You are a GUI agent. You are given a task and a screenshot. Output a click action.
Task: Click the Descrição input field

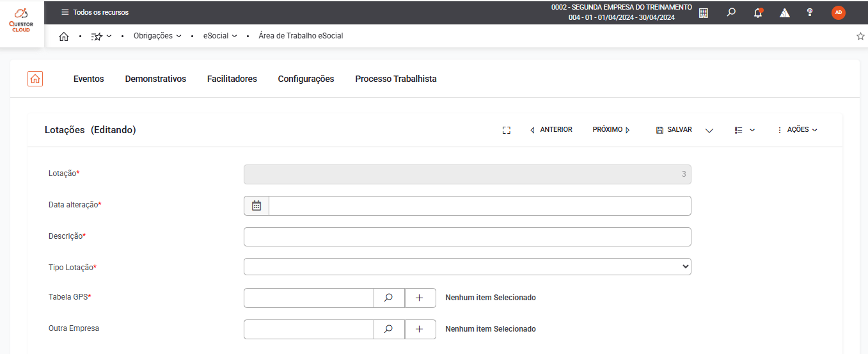click(x=468, y=237)
